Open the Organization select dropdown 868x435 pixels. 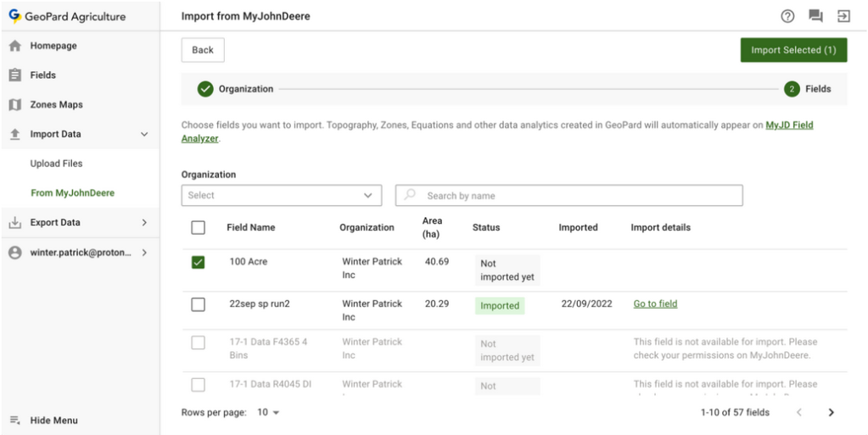tap(281, 195)
